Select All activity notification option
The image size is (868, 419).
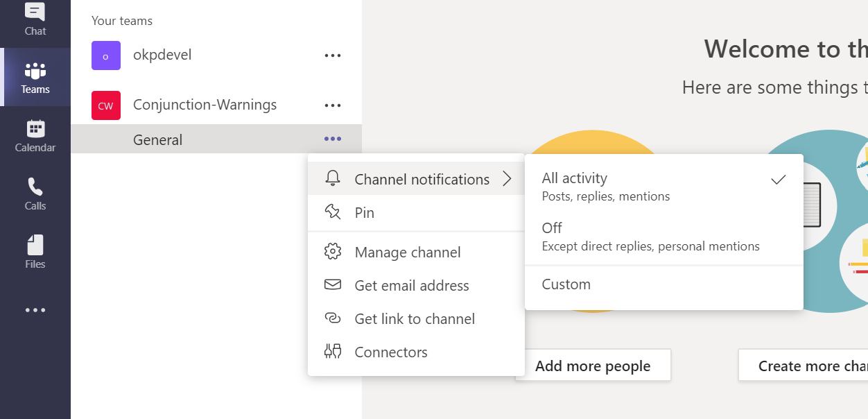pyautogui.click(x=663, y=187)
